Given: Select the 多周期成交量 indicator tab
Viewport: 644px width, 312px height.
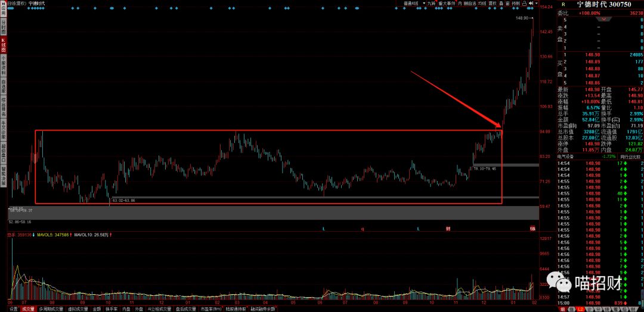Looking at the screenshot, I should [x=51, y=308].
